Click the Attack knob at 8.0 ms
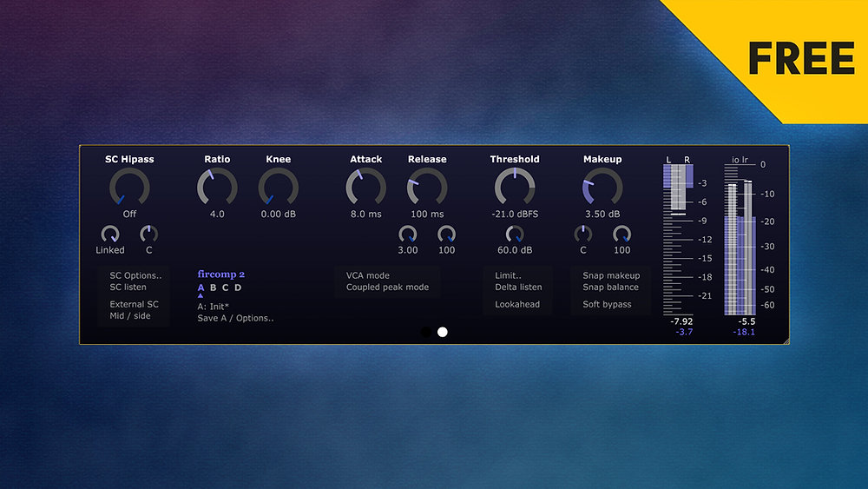Viewport: 868px width, 489px height. (x=366, y=188)
